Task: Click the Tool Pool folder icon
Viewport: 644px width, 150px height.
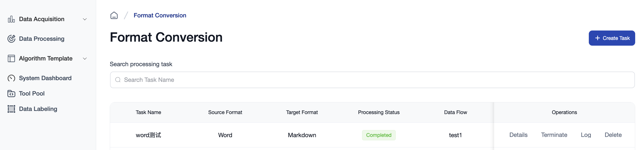Action: point(11,94)
